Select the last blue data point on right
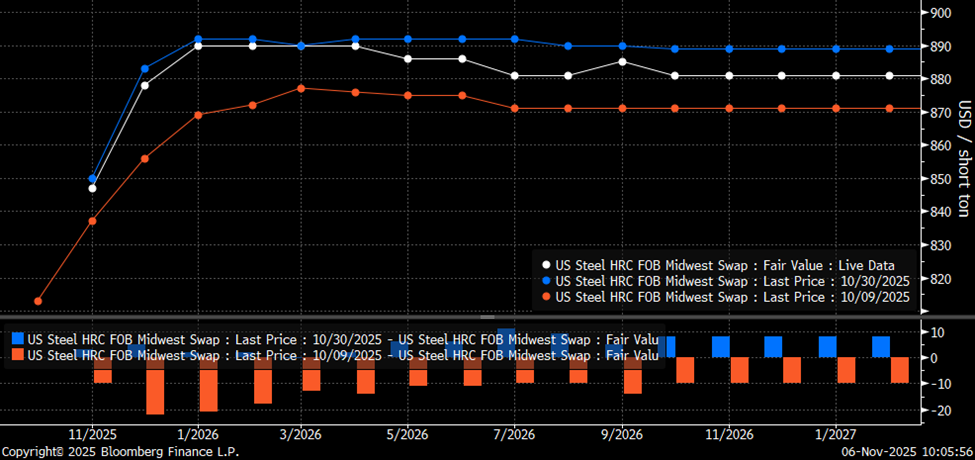 pyautogui.click(x=889, y=49)
